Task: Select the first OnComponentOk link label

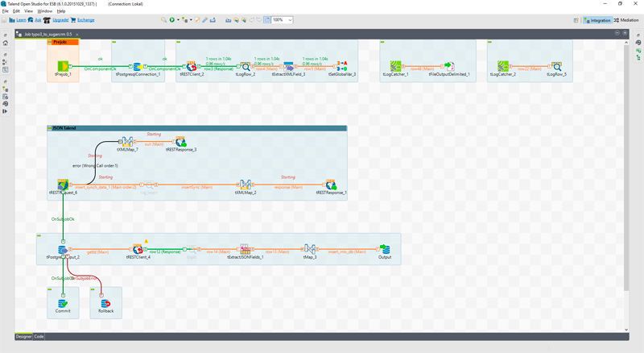Action: [100, 69]
